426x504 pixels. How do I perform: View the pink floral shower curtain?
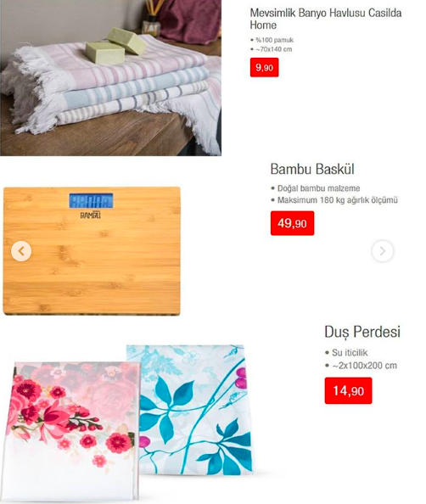click(71, 431)
